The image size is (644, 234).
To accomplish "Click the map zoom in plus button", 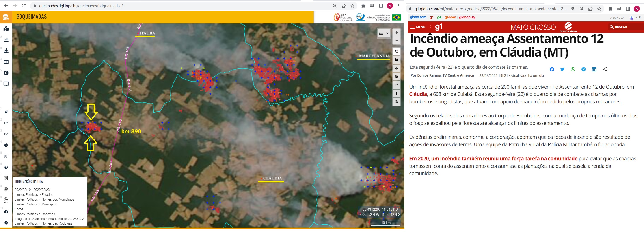I will click(x=396, y=33).
